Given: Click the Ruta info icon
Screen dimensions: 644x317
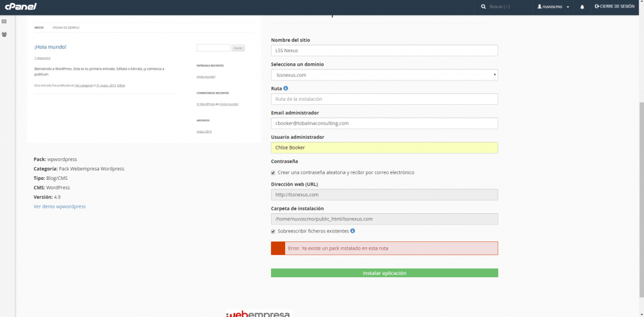Looking at the screenshot, I should pos(286,88).
